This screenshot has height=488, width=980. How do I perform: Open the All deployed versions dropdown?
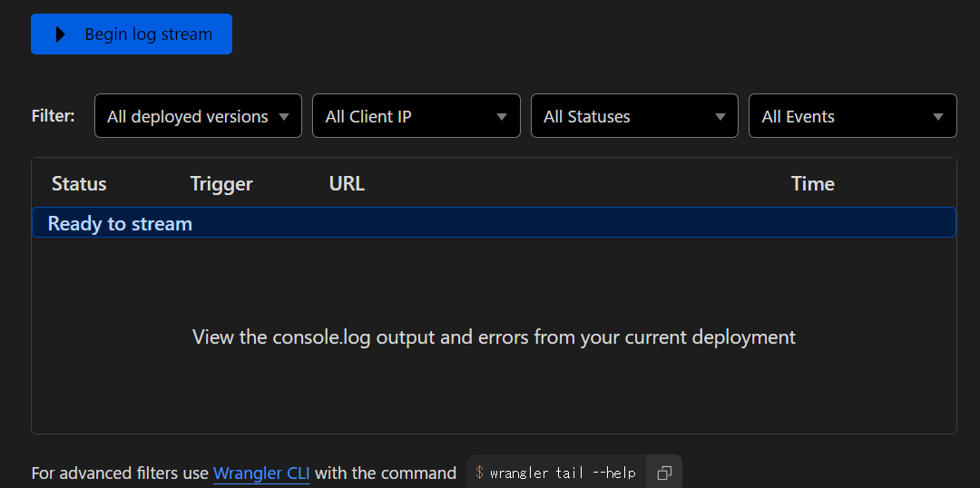pos(198,115)
